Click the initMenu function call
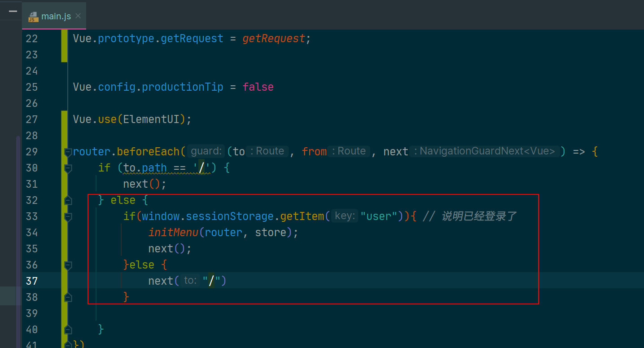This screenshot has width=644, height=348. point(173,232)
